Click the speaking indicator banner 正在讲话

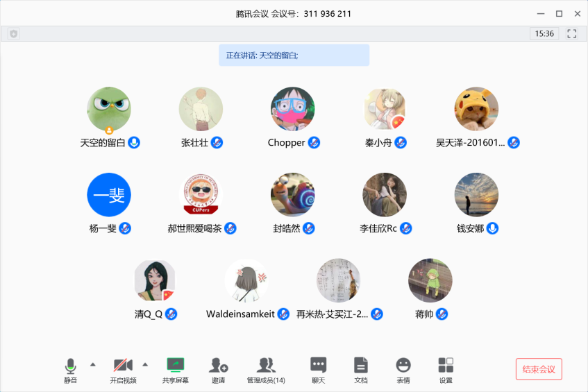point(294,56)
